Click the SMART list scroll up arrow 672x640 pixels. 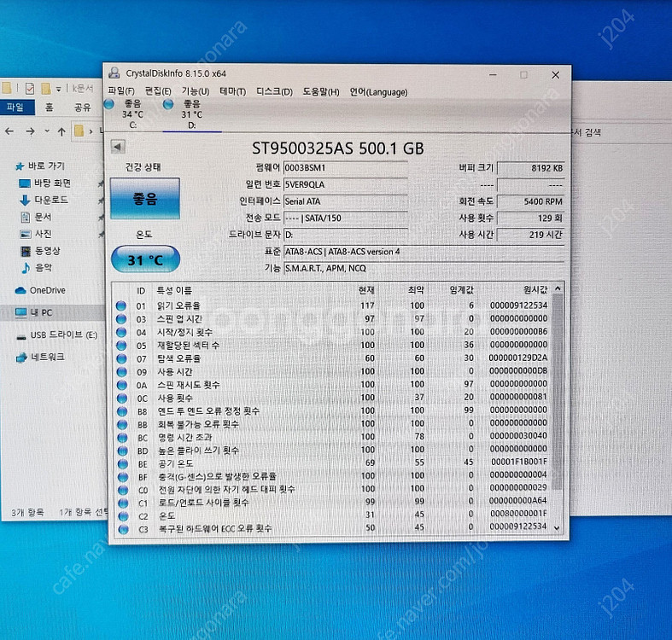point(558,288)
